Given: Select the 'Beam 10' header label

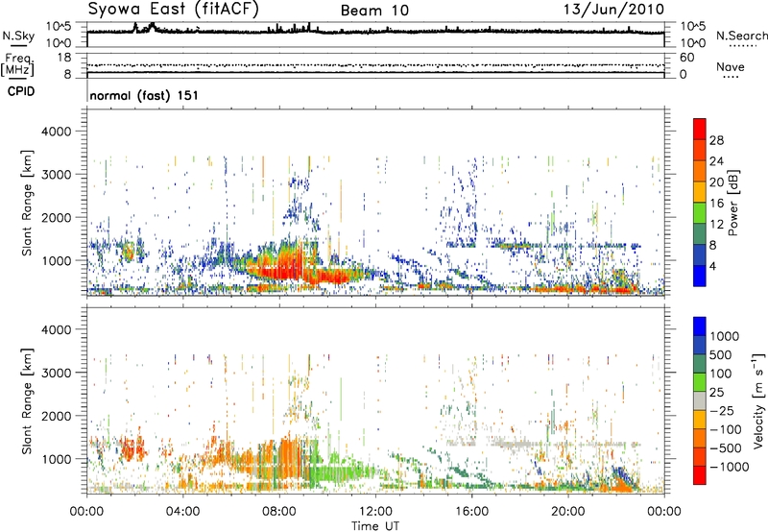Looking at the screenshot, I should [x=374, y=11].
